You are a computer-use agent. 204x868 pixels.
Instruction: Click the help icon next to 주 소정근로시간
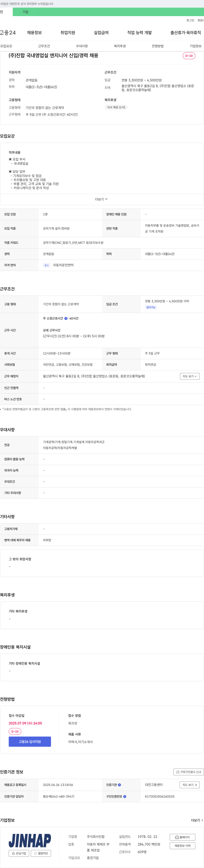point(66,318)
